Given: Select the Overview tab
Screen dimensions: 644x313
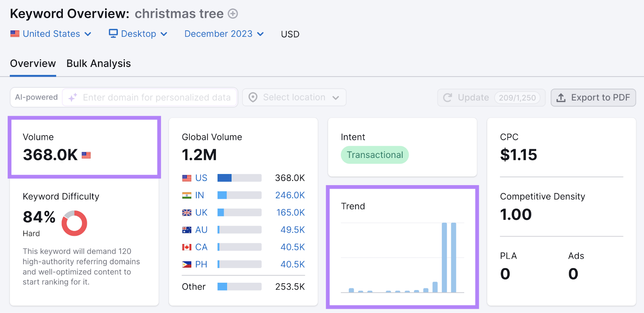Looking at the screenshot, I should coord(33,64).
